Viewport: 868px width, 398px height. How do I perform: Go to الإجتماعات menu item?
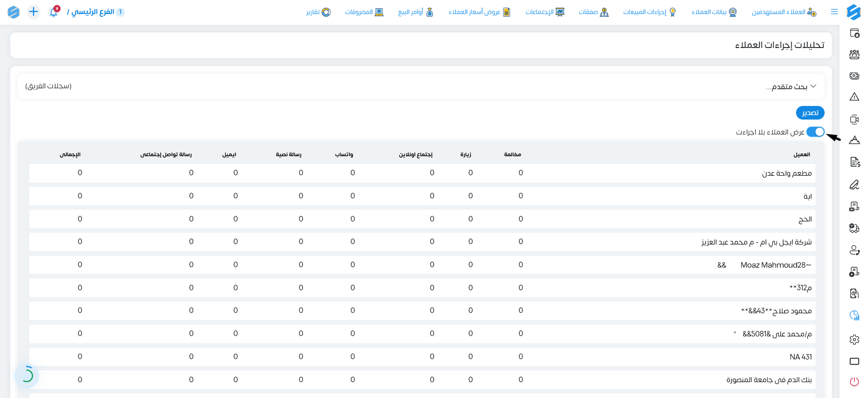545,12
